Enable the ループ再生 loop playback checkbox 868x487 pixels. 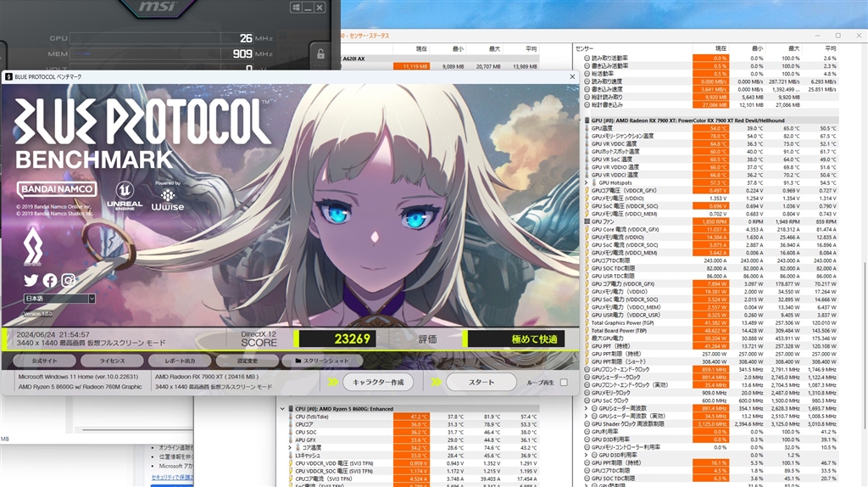[564, 383]
